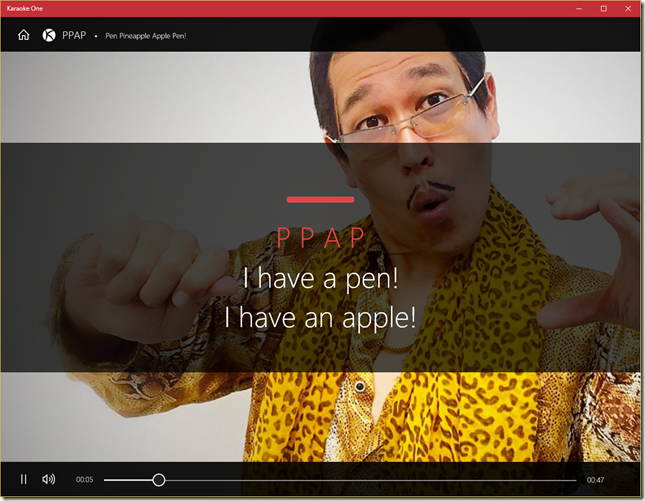
Task: Seek ahead on the unplayed progress track
Action: point(370,480)
